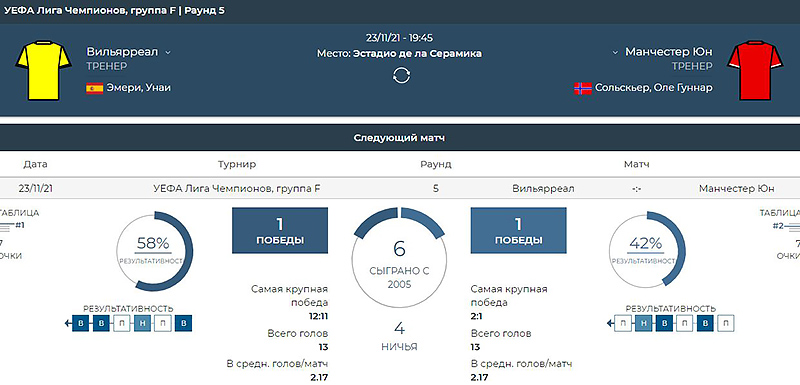The height and width of the screenshot is (385, 800).
Task: Click the red Manchester United jersey icon
Action: (x=755, y=70)
